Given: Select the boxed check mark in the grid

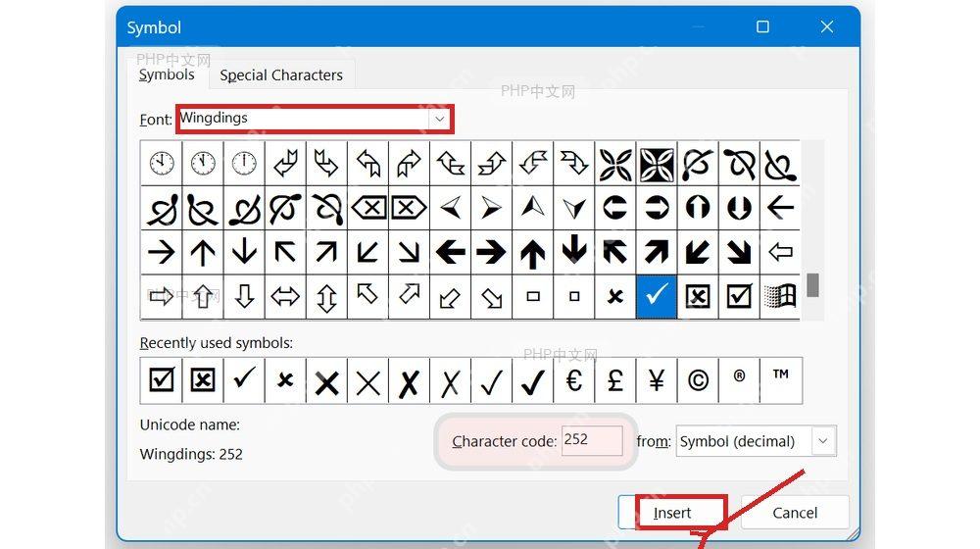Looking at the screenshot, I should click(739, 296).
